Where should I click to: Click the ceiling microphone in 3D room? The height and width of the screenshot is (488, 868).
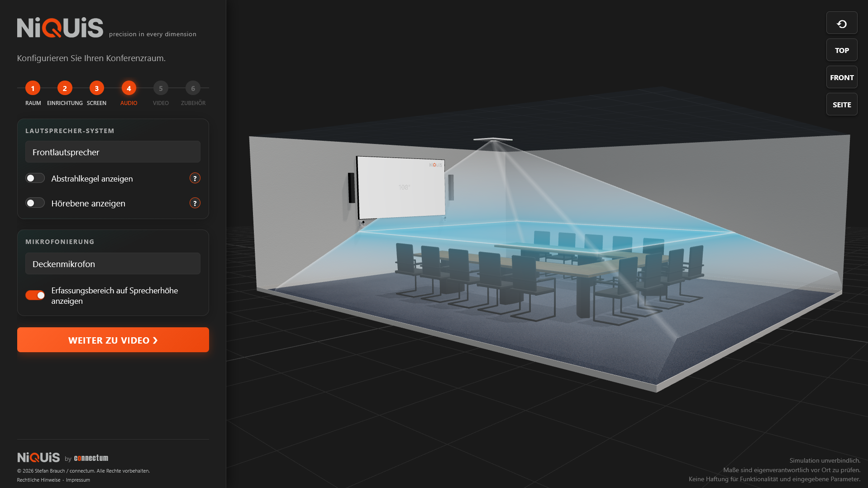tap(493, 139)
